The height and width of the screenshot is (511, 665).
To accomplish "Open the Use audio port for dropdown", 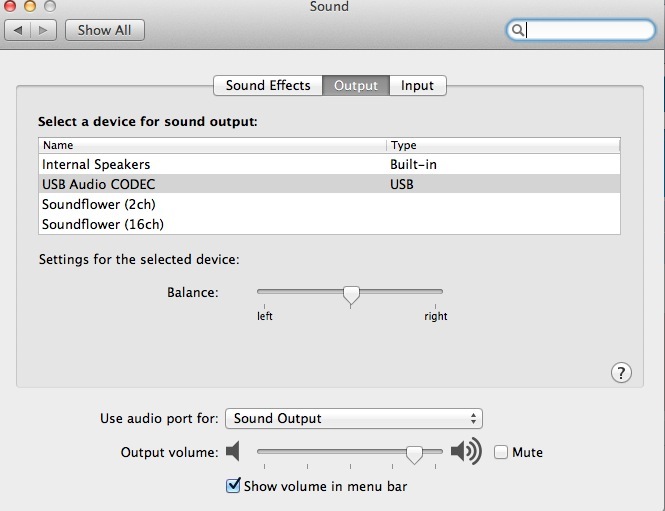I will pos(354,419).
